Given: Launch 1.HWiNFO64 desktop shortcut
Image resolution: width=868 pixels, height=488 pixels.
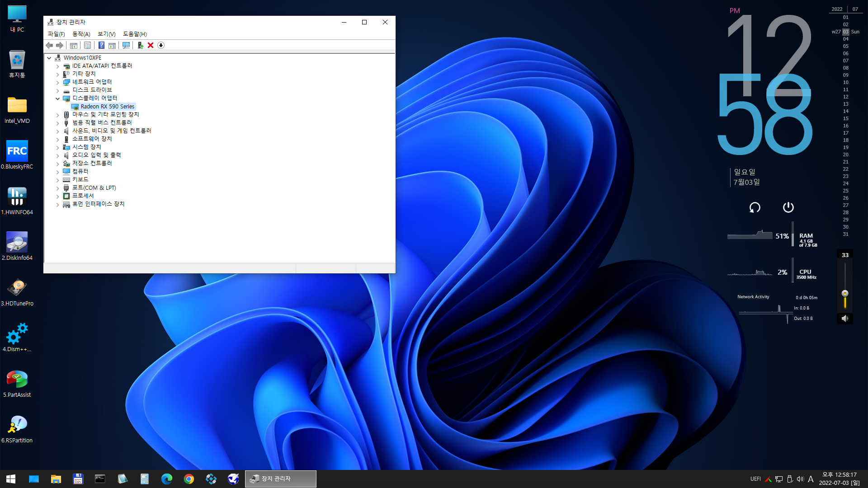Looking at the screenshot, I should coord(17,201).
